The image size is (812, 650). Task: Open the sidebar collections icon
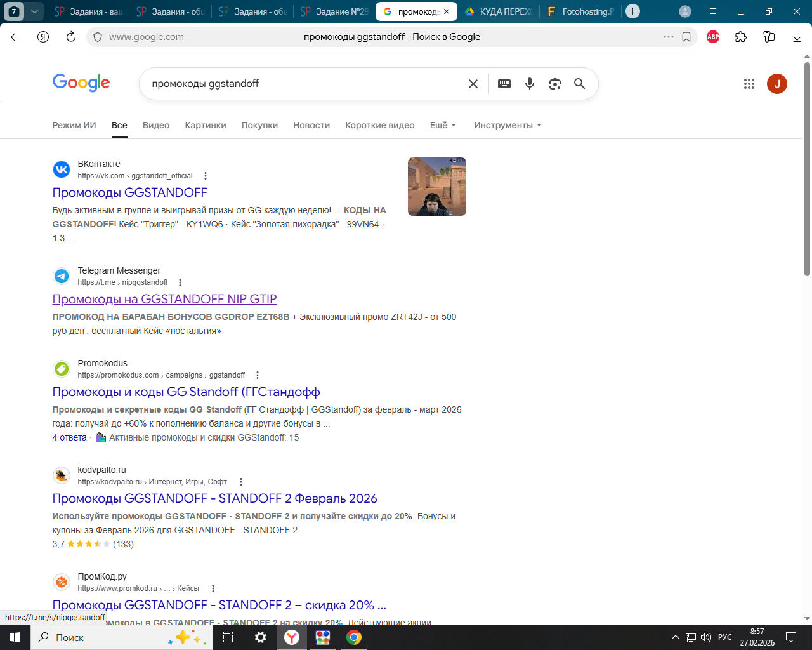point(769,37)
